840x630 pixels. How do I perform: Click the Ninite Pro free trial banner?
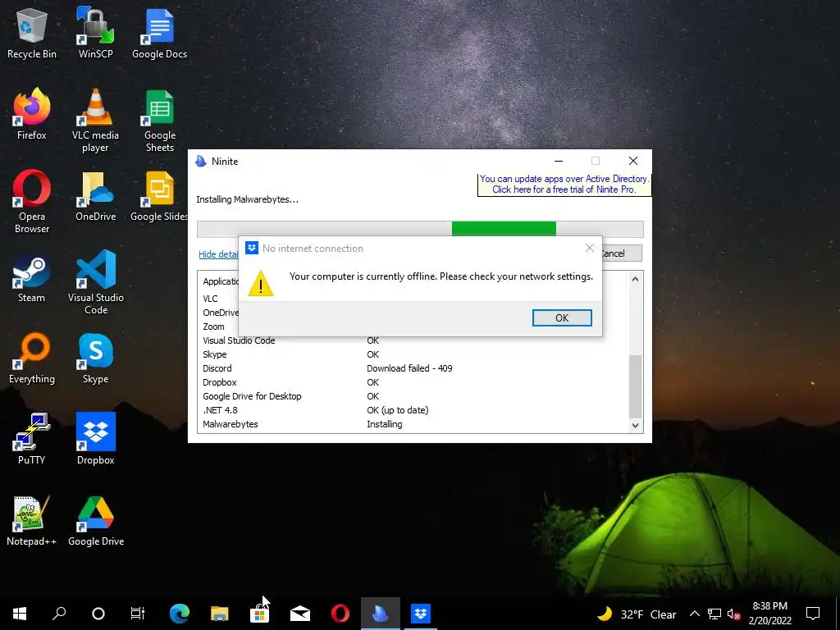pyautogui.click(x=564, y=185)
